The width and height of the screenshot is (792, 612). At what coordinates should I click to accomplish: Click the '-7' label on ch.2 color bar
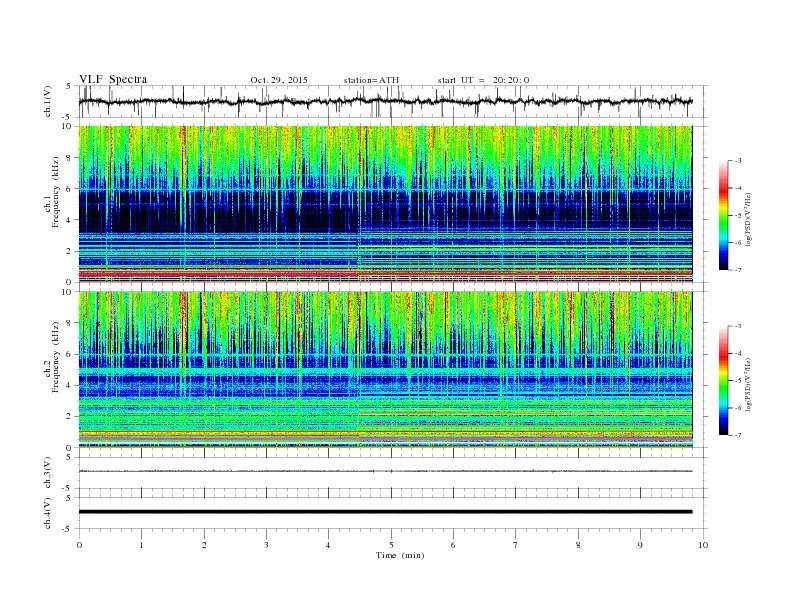(x=737, y=435)
